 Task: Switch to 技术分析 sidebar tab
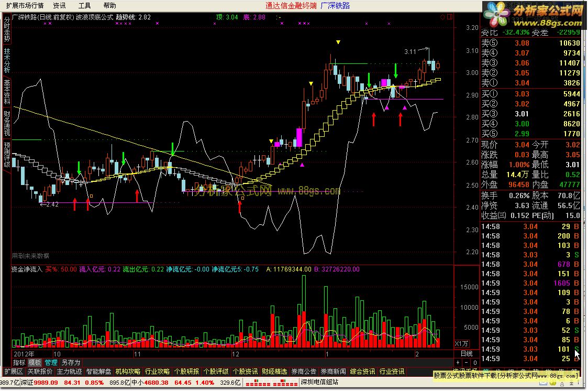(x=7, y=60)
